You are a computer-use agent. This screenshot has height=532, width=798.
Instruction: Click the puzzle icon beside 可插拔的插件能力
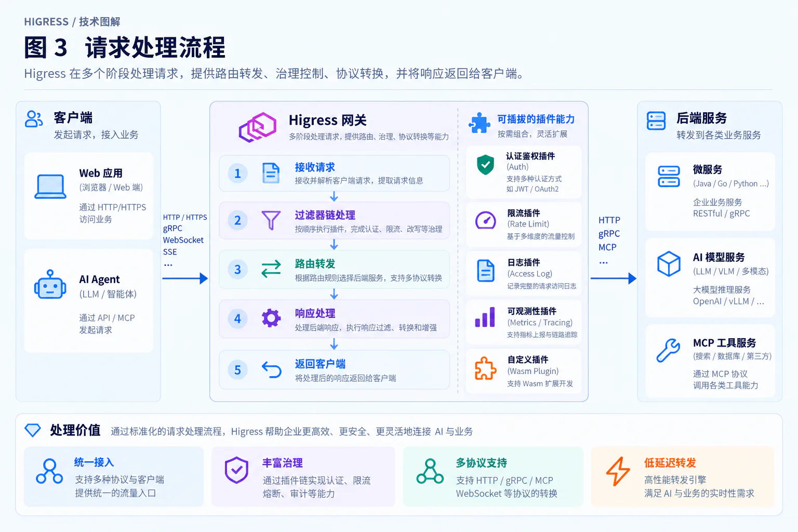(x=479, y=123)
